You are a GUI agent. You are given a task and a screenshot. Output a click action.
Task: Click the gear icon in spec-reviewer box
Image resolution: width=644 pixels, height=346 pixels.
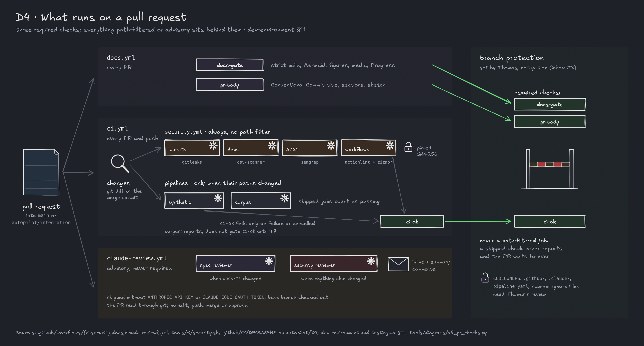[269, 261]
